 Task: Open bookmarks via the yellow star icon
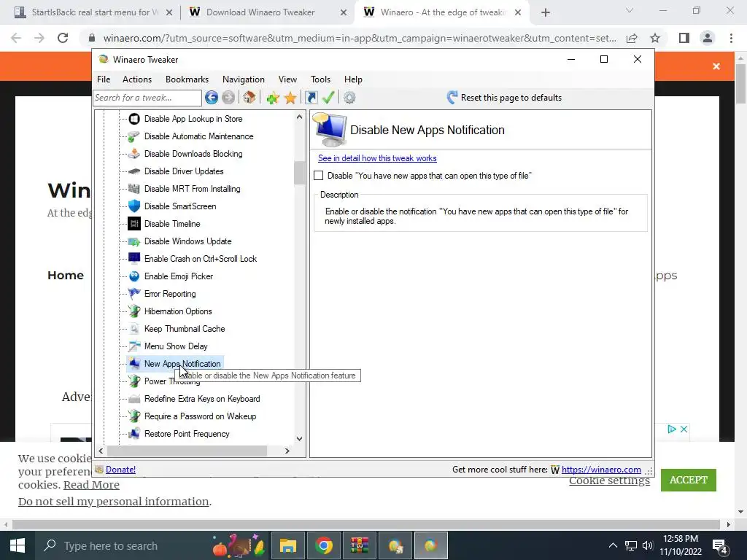(x=290, y=98)
